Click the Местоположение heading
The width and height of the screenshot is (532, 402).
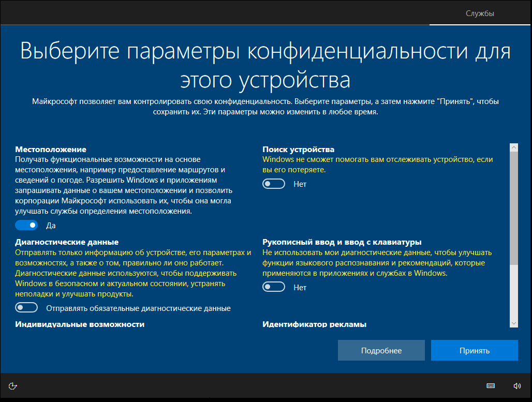51,150
